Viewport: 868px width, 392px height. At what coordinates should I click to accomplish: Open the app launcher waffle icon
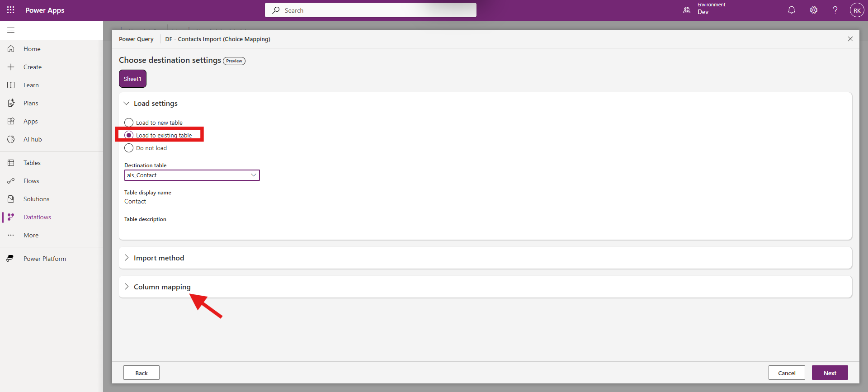click(x=11, y=10)
